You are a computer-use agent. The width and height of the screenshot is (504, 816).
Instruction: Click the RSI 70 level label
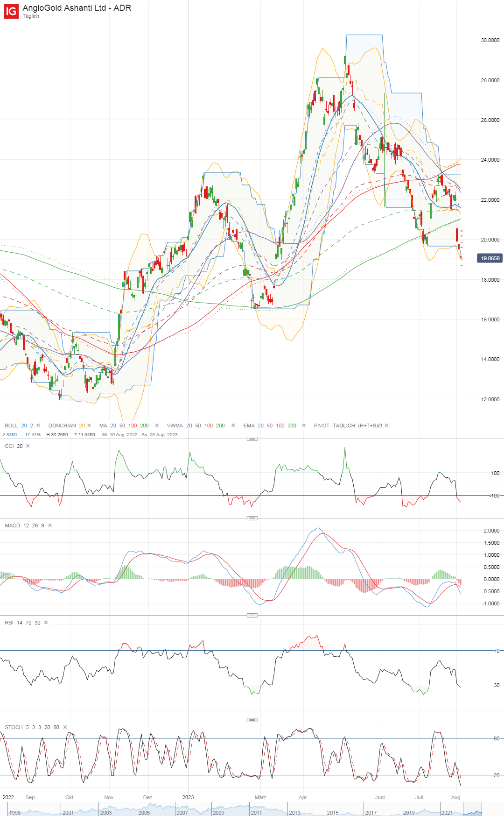497,651
